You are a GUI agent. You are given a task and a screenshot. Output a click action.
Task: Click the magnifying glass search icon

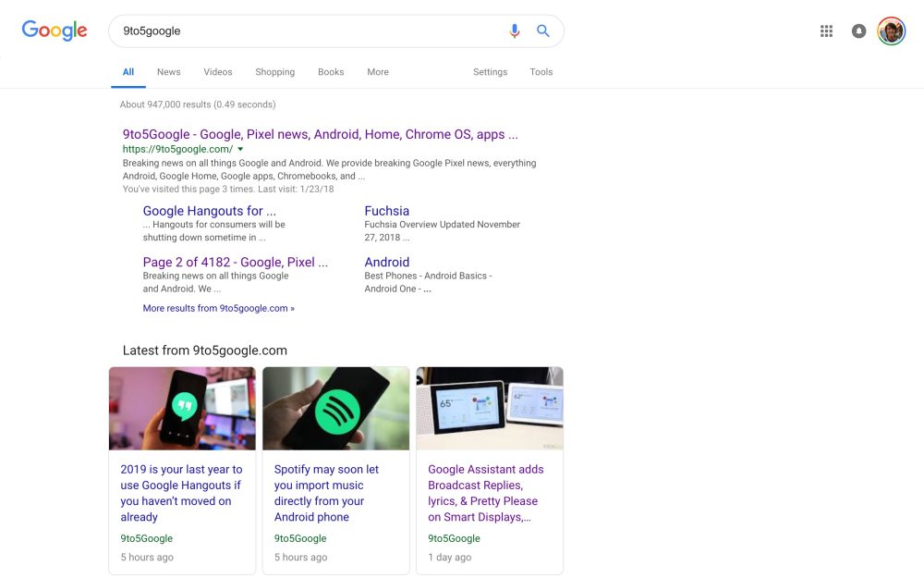point(543,31)
